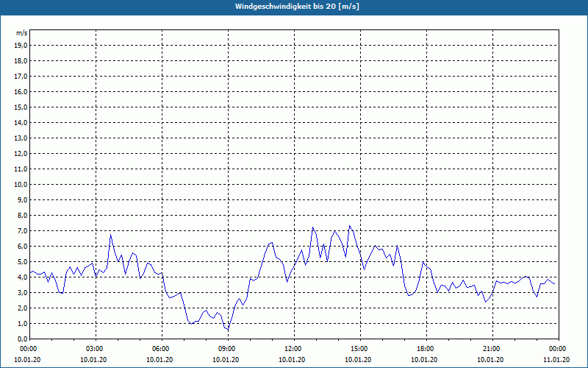
Task: Click the "00:00" label above "11.01.20"
Action: pos(559,349)
